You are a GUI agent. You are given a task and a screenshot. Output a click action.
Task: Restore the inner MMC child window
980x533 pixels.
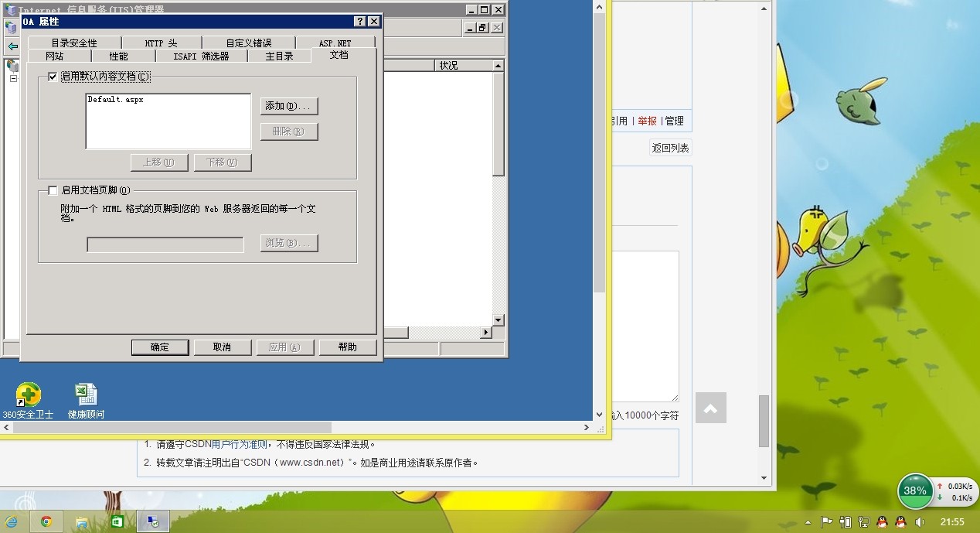click(482, 28)
